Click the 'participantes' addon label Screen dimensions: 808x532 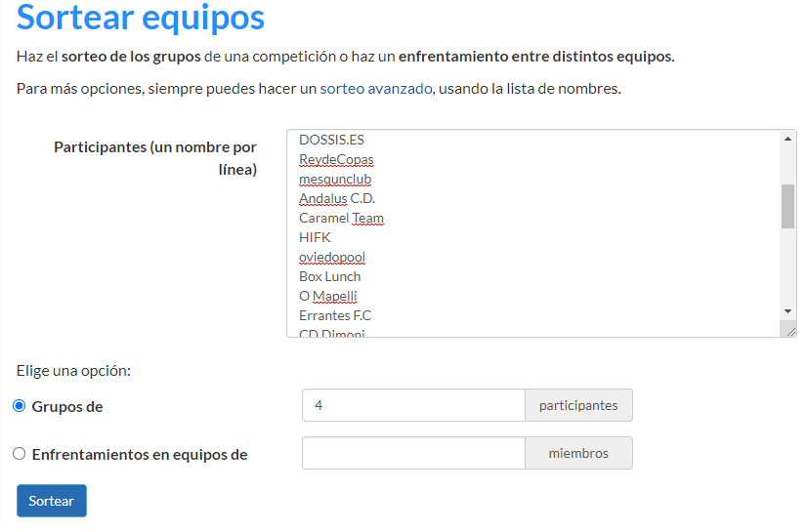coord(578,405)
